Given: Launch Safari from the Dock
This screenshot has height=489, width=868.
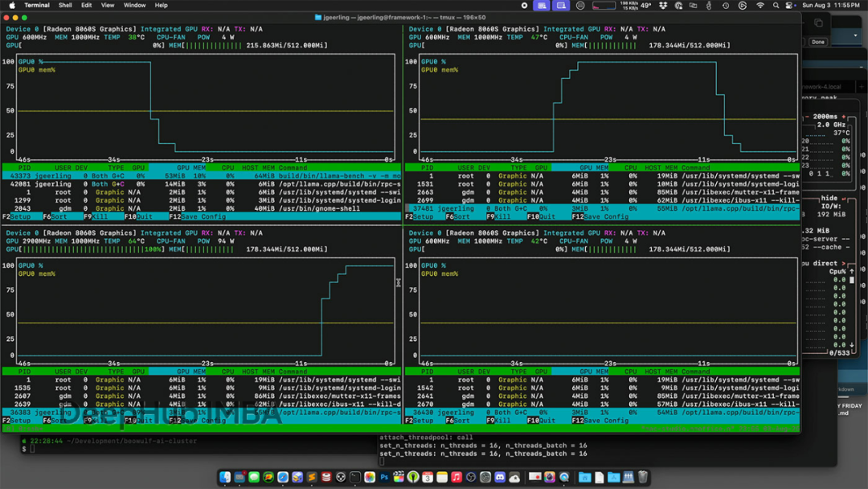Looking at the screenshot, I should (283, 478).
